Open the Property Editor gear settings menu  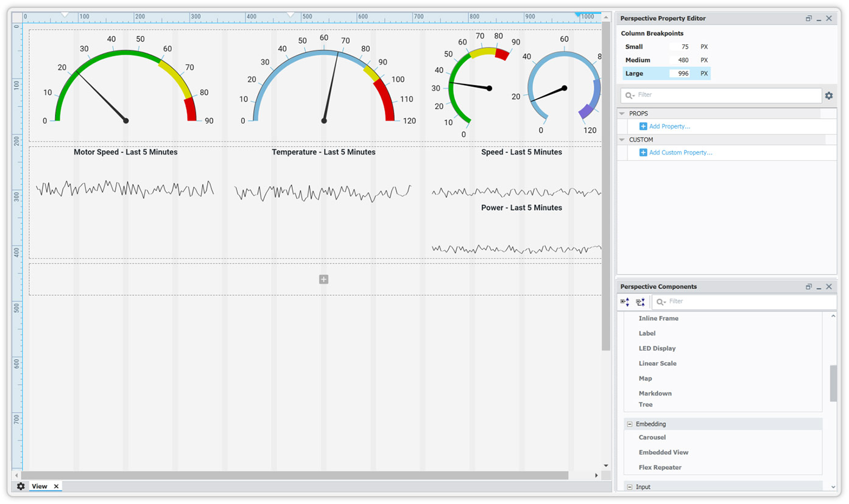click(x=829, y=96)
